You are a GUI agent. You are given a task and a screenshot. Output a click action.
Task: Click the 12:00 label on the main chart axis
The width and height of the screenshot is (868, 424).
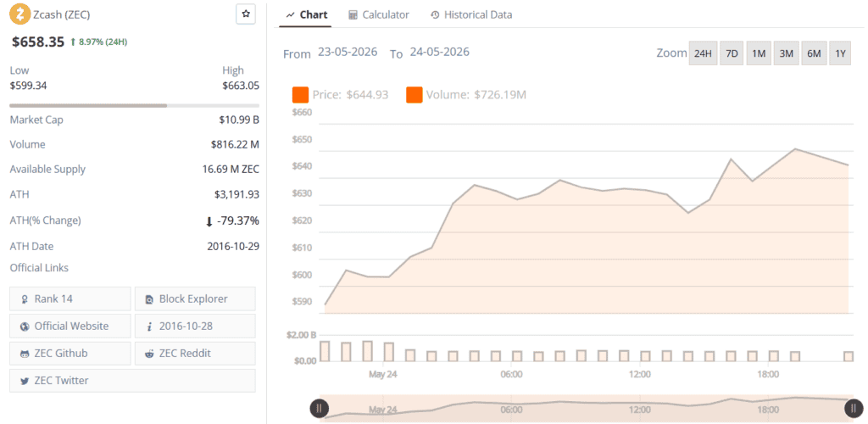[640, 375]
